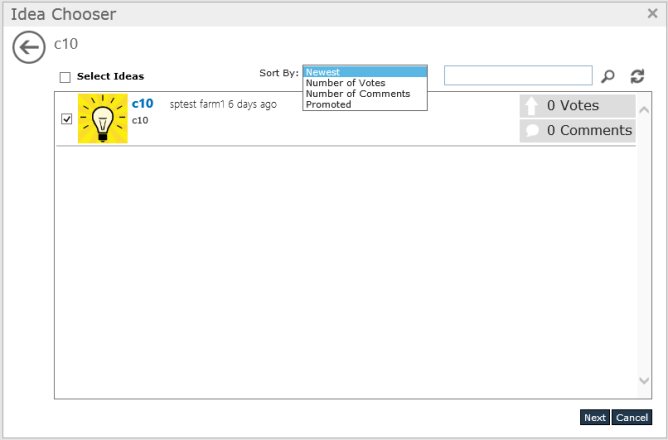Click the list scrollbar down arrow
The height and width of the screenshot is (440, 668).
tap(644, 381)
